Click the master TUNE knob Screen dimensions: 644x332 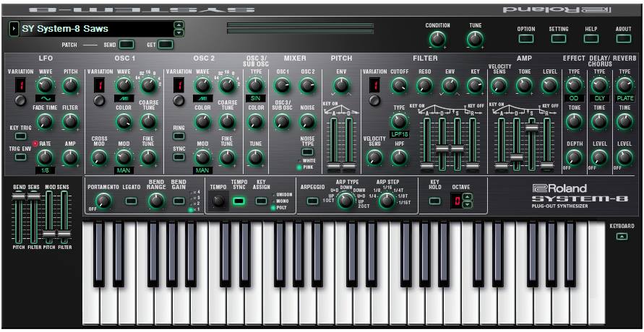[x=475, y=40]
